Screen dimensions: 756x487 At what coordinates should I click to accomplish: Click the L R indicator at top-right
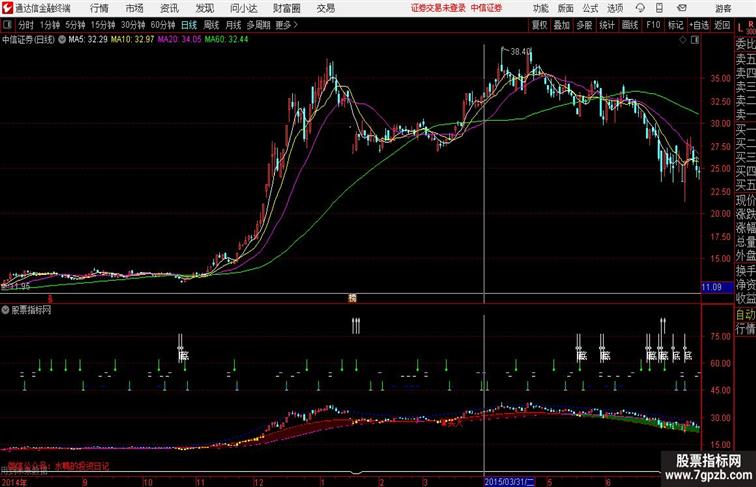[745, 27]
